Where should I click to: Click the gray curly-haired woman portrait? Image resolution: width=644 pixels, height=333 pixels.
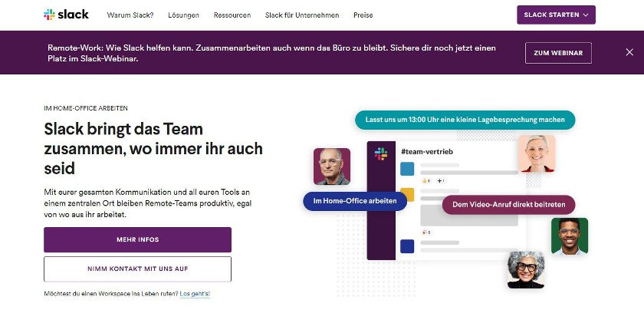click(x=526, y=269)
